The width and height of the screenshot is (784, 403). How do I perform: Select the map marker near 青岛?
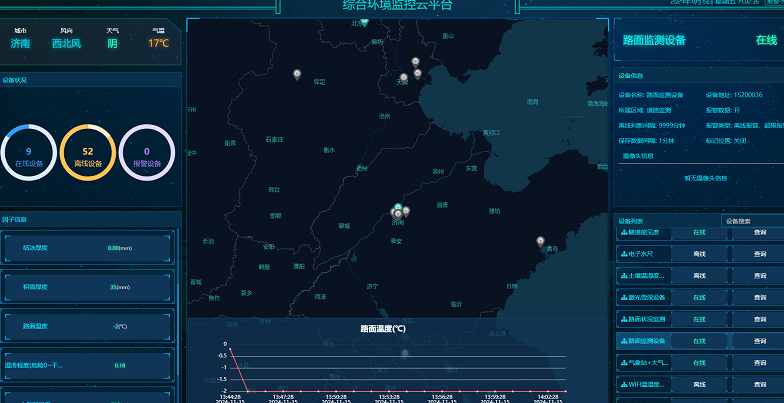pyautogui.click(x=540, y=241)
